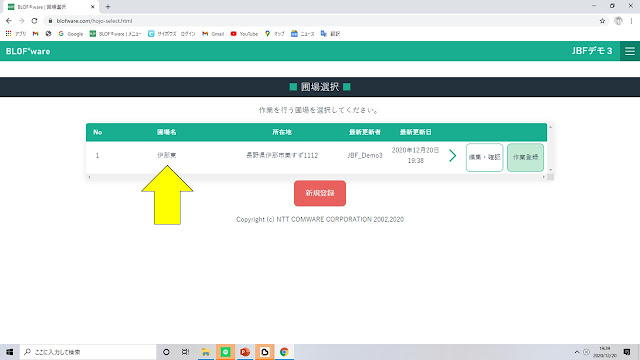Click the Gmail M icon bookmark next to アプリ

point(36,33)
